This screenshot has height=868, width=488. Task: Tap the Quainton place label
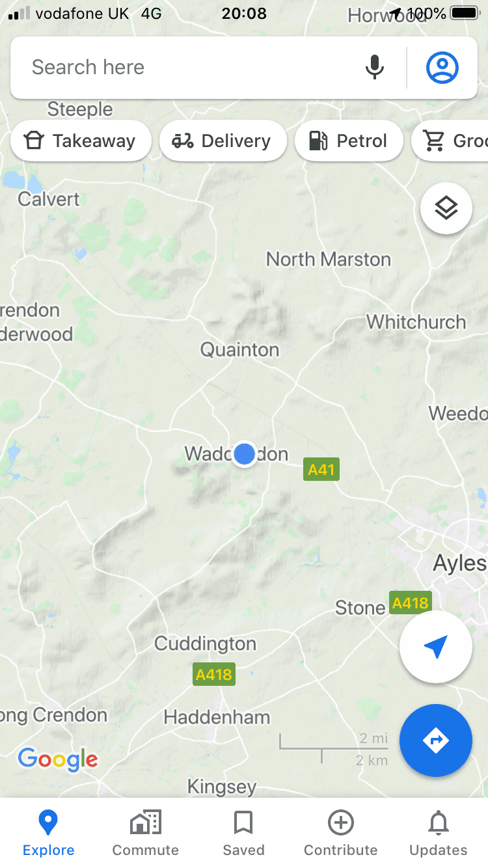tap(239, 349)
